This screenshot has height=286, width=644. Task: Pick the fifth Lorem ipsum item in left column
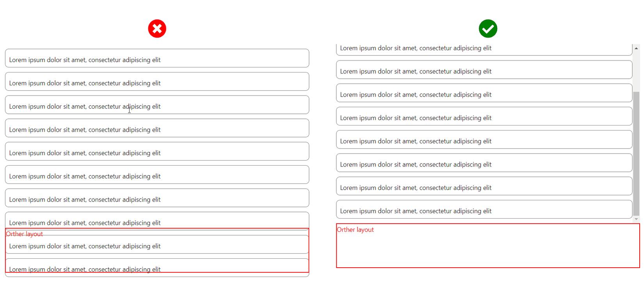(157, 152)
